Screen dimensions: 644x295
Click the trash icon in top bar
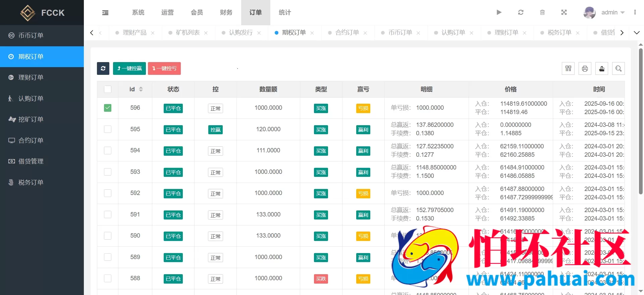coord(542,12)
